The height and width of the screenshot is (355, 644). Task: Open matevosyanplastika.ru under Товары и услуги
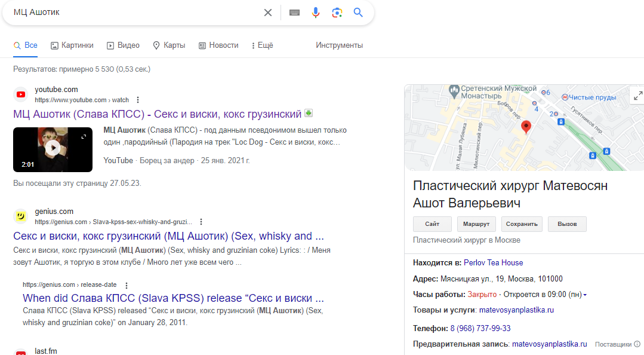pos(516,310)
